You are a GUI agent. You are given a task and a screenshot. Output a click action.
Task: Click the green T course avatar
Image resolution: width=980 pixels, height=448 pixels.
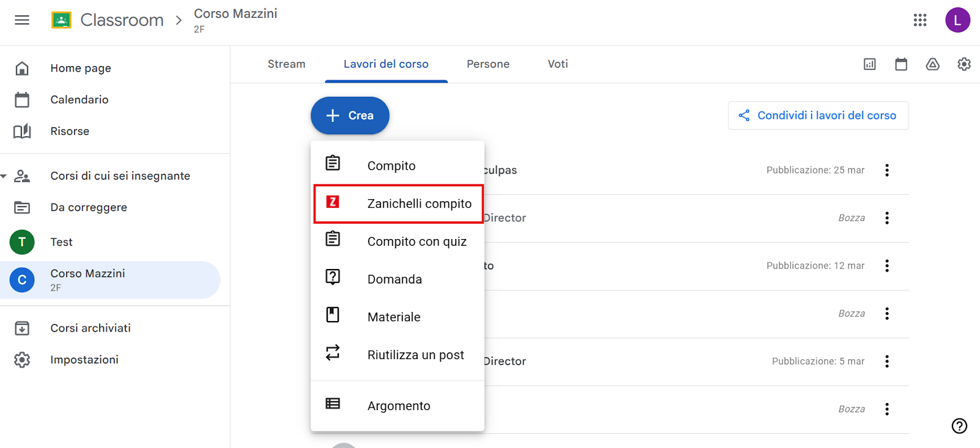(x=22, y=242)
